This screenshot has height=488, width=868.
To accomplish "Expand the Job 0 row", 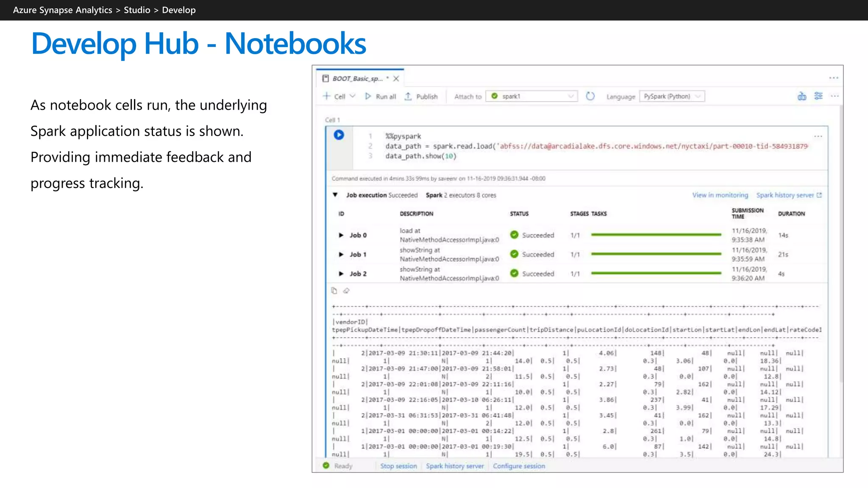I will pos(341,235).
